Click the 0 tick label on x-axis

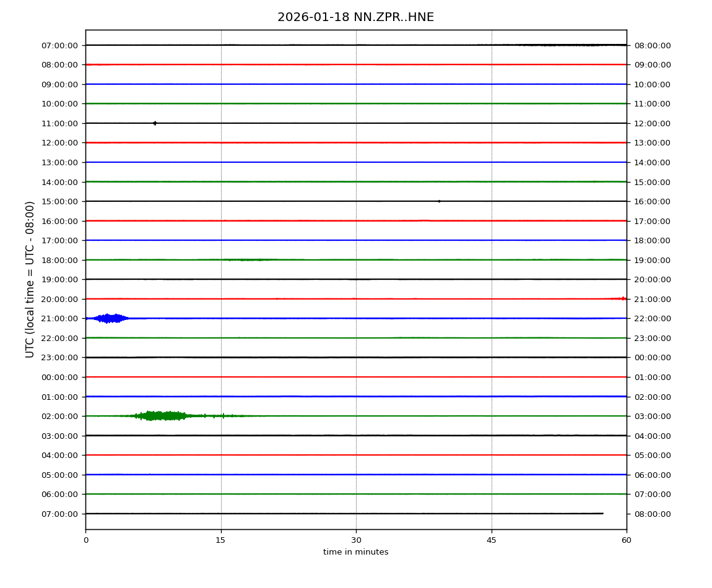click(x=85, y=540)
